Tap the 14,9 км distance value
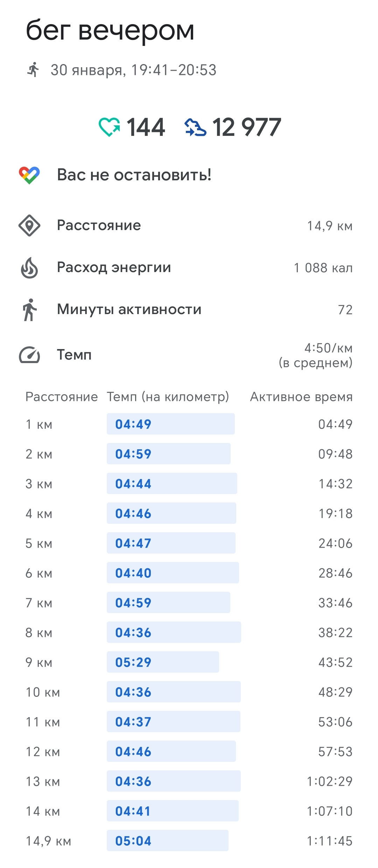378x868 pixels. point(330,226)
